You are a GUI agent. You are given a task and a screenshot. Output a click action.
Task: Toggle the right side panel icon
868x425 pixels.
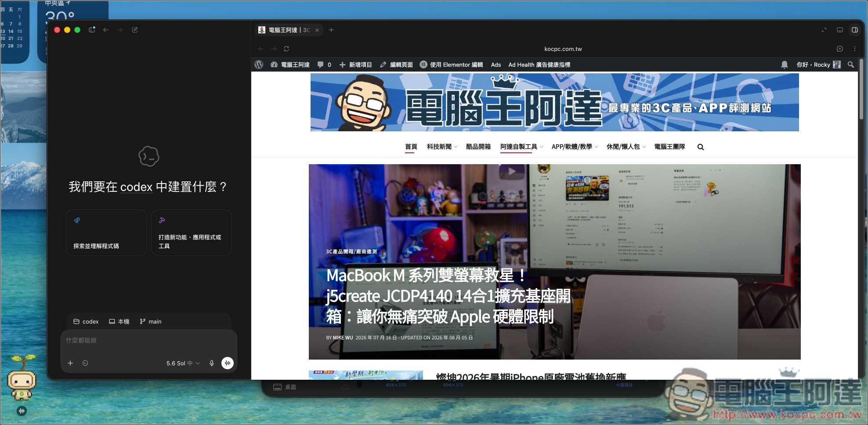(x=855, y=30)
